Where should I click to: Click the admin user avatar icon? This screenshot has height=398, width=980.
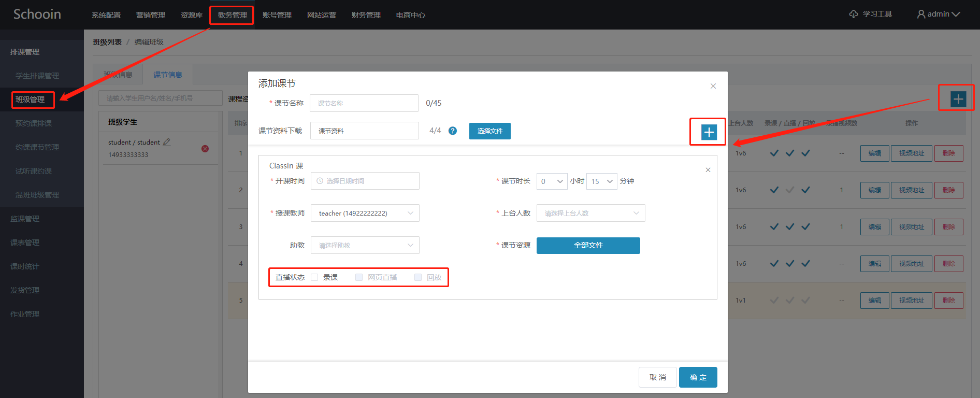tap(921, 14)
